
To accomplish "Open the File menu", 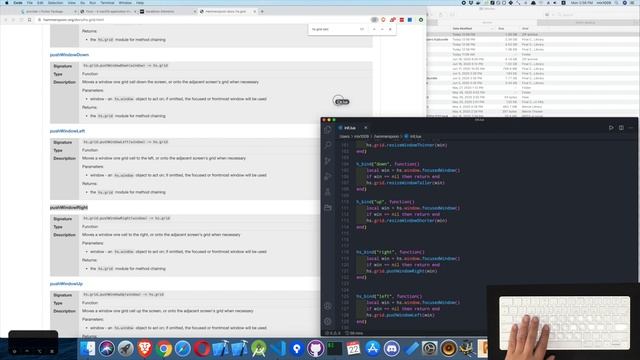I will pos(30,2).
